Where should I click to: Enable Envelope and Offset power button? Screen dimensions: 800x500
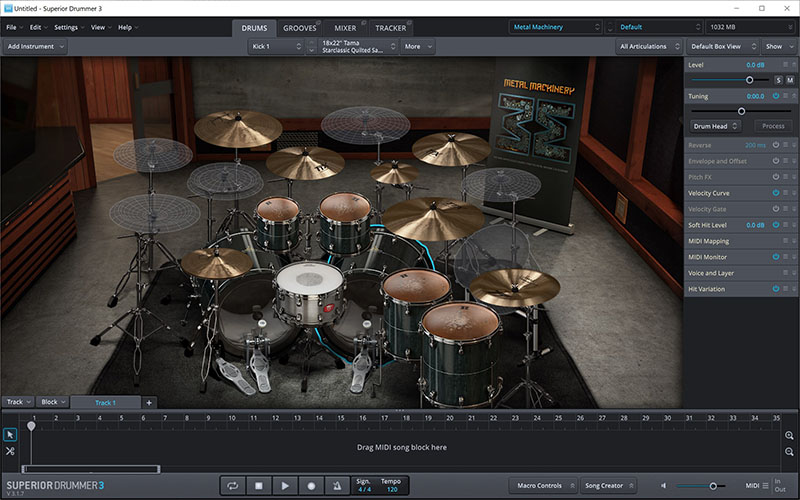pos(776,161)
